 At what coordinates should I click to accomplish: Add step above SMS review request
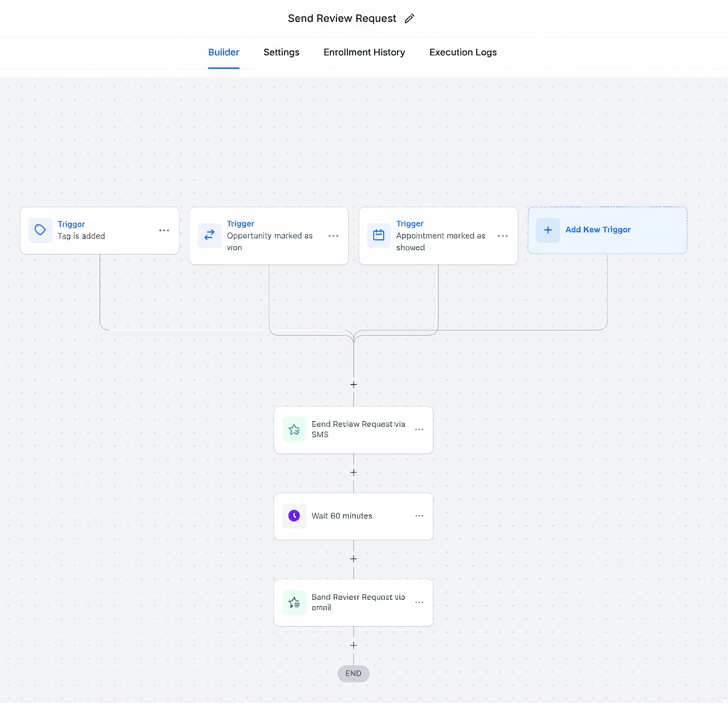[x=353, y=385]
